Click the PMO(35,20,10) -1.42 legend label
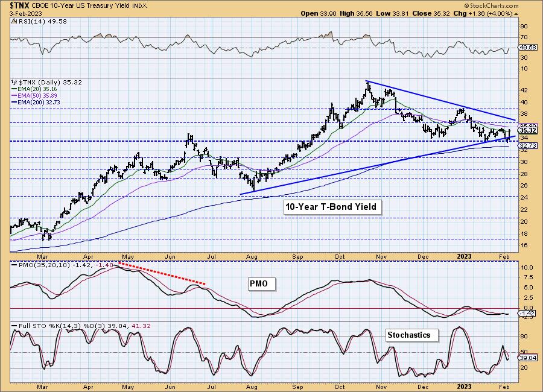Viewport: 543px width, 392px height. [52, 265]
